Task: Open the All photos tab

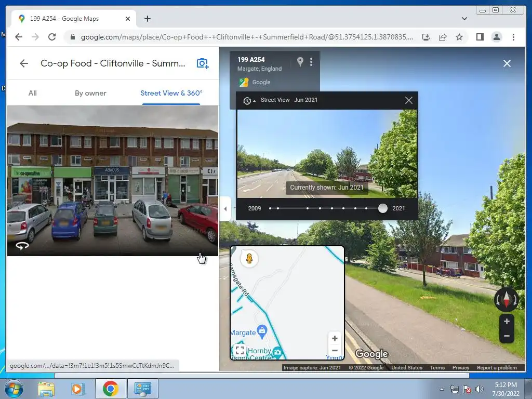Action: (33, 93)
